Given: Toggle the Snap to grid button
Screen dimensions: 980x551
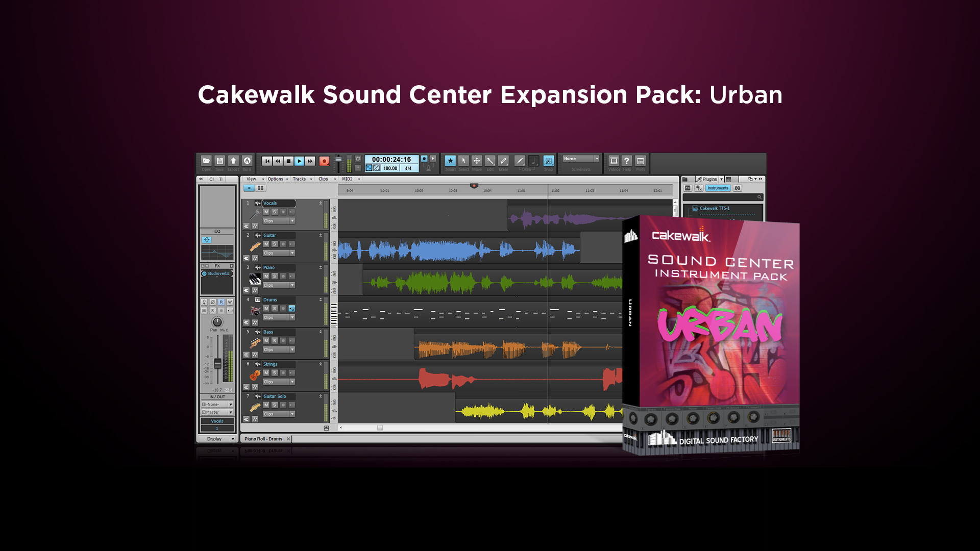Looking at the screenshot, I should (548, 161).
